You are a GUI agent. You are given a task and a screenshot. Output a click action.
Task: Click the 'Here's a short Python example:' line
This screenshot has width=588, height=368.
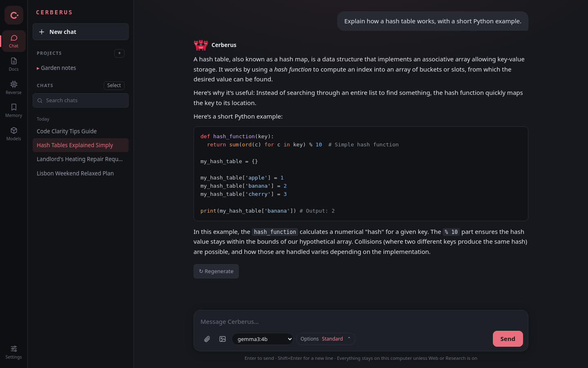click(x=238, y=117)
